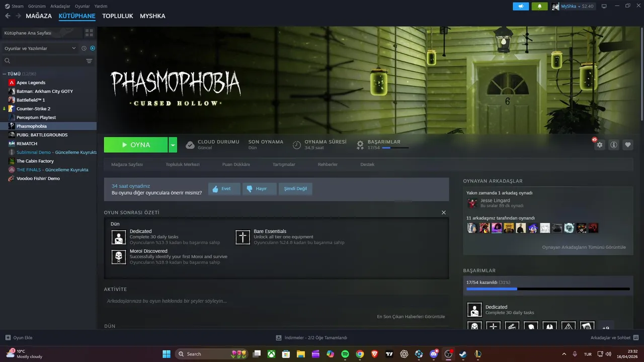The image size is (644, 362).
Task: Open the Yardım menu
Action: pos(101,6)
